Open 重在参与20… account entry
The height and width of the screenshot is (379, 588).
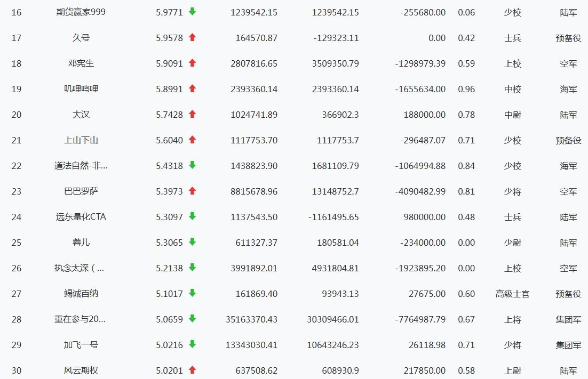80,319
